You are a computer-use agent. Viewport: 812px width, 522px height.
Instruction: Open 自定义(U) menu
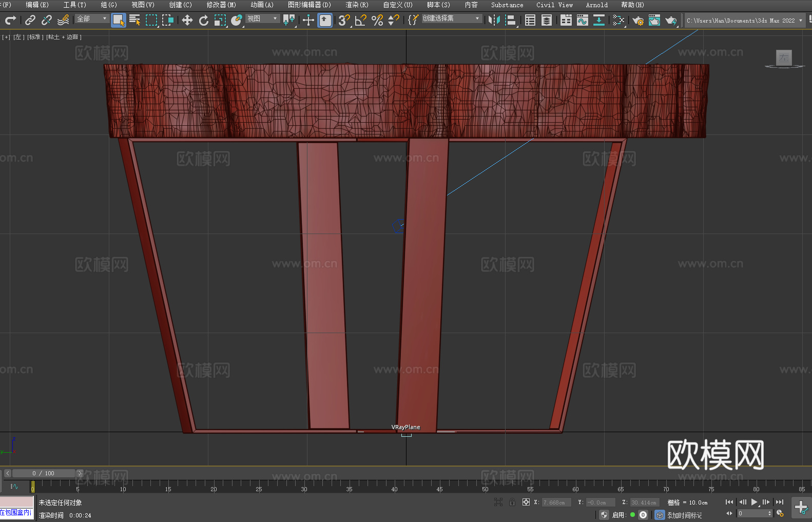coord(398,5)
